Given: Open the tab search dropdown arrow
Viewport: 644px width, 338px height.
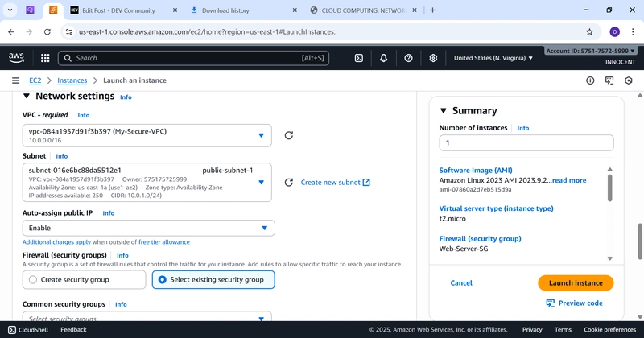Looking at the screenshot, I should (x=10, y=10).
